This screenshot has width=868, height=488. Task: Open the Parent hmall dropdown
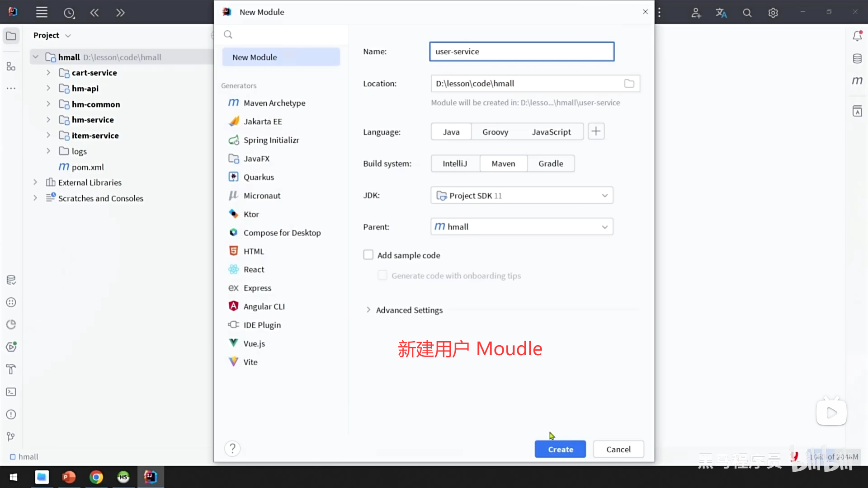pos(522,227)
